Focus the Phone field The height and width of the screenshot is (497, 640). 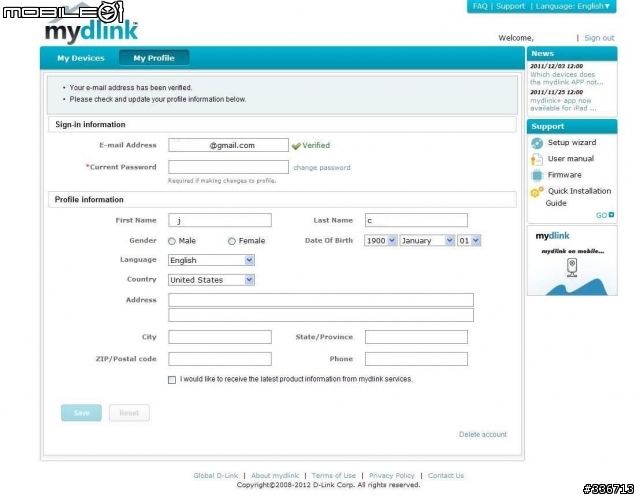pos(416,359)
